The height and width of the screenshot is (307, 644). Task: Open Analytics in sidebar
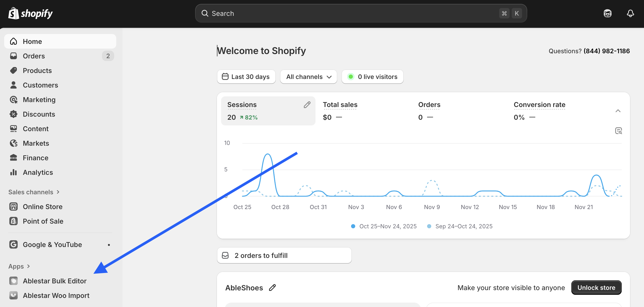pyautogui.click(x=38, y=172)
